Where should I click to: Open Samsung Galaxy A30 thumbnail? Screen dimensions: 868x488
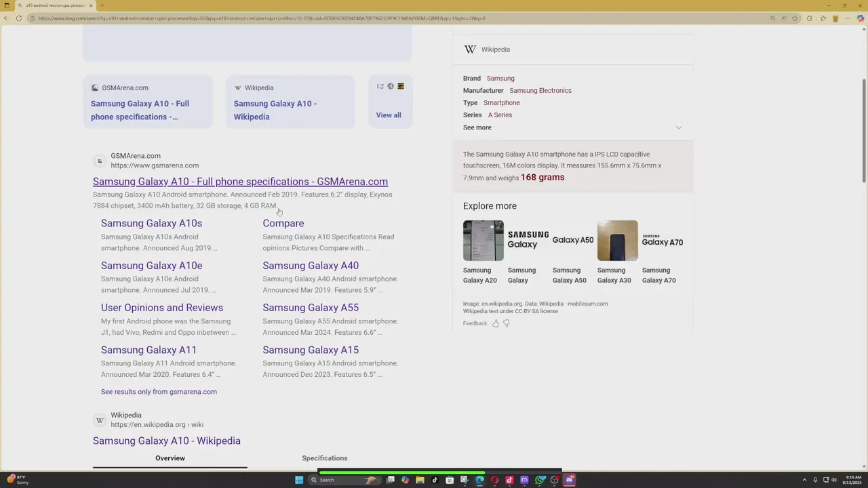coord(617,241)
